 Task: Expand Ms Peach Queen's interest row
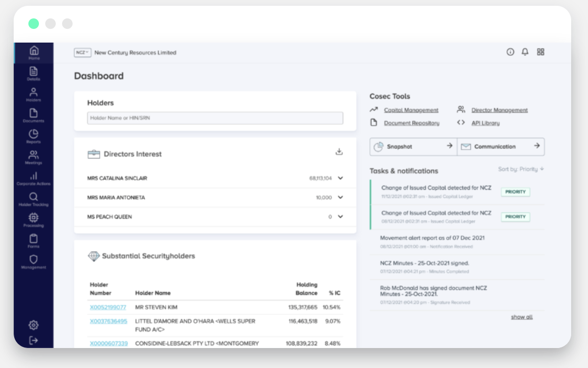(340, 217)
